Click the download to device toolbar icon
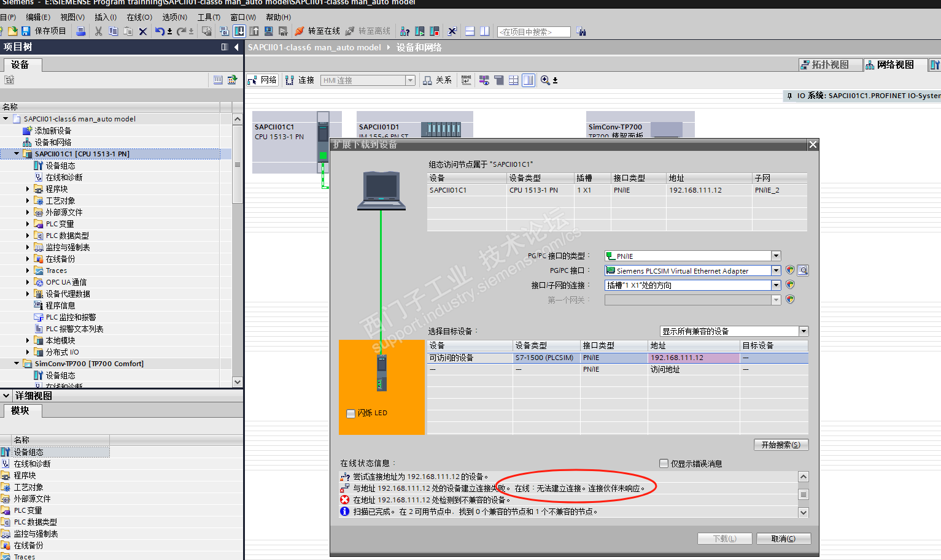The height and width of the screenshot is (560, 941). 239,31
